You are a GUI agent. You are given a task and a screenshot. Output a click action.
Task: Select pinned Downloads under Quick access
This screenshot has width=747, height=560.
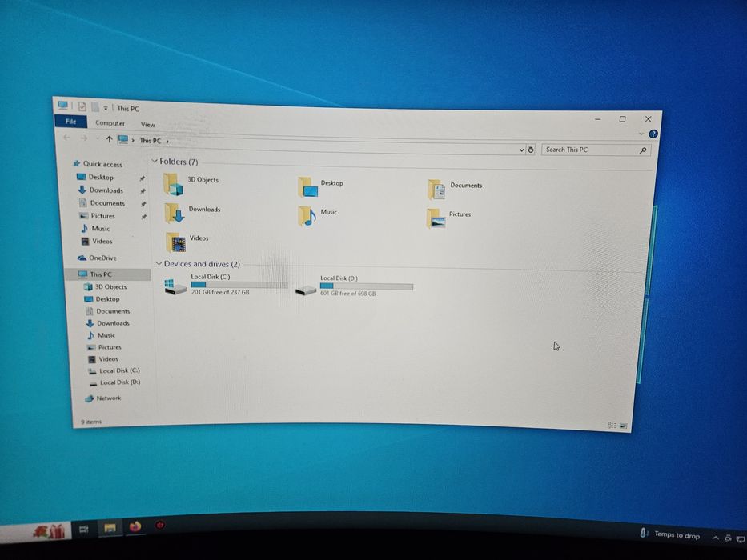coord(101,190)
